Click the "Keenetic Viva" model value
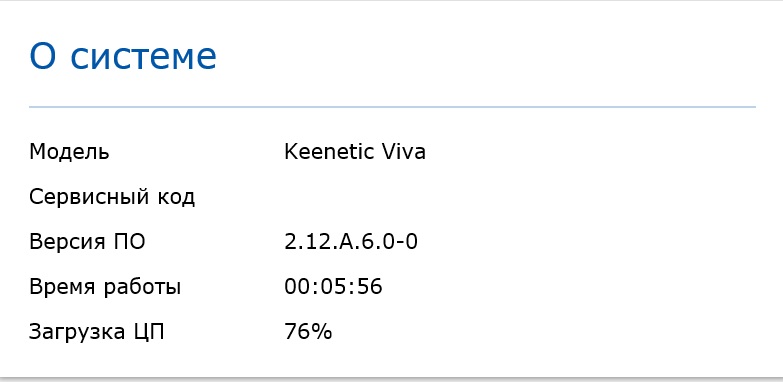Image resolution: width=783 pixels, height=382 pixels. tap(355, 152)
